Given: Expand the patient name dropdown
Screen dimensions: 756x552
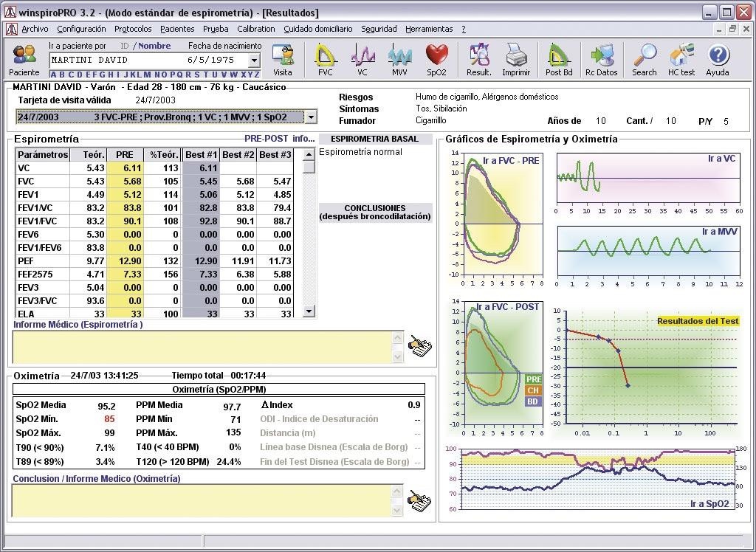Looking at the screenshot, I should pos(254,61).
